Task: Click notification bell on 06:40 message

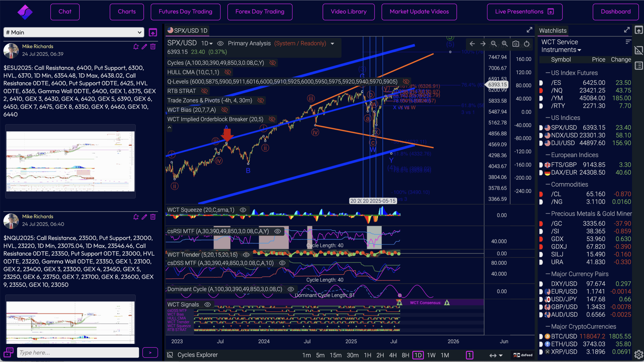Action: click(x=136, y=217)
